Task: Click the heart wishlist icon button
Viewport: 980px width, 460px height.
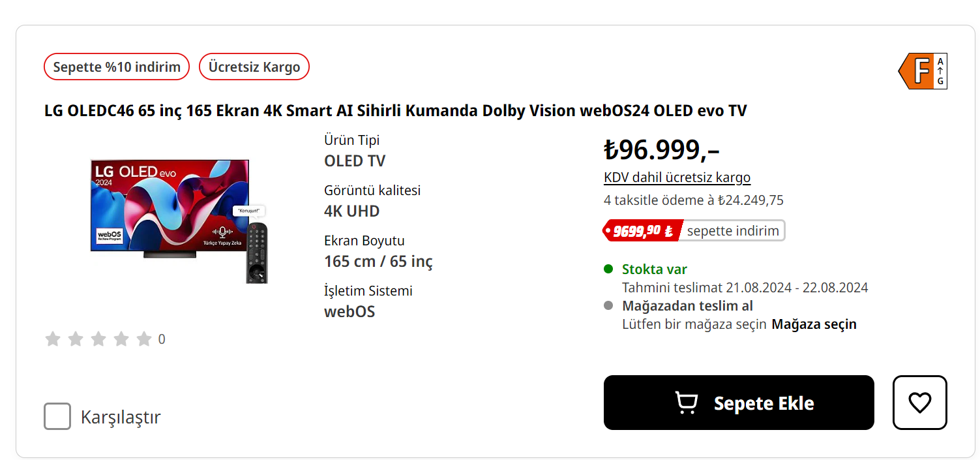Action: [919, 403]
